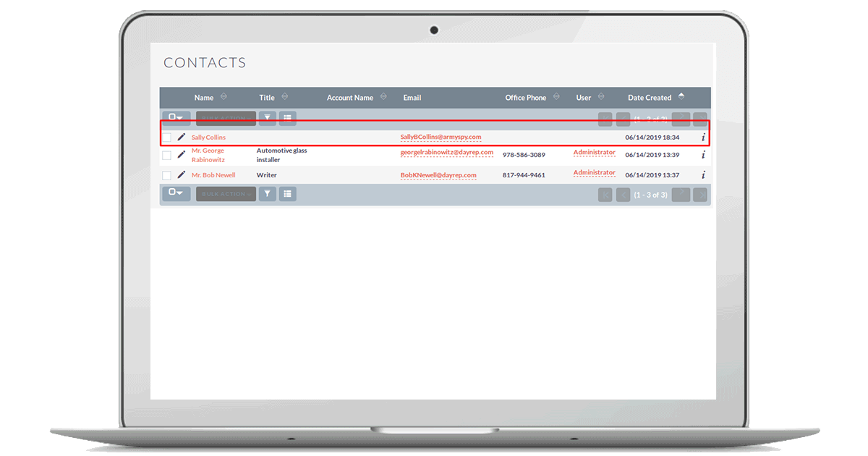868x456 pixels.
Task: Edit Mr. George Rabinowitz via pencil icon
Action: click(x=182, y=154)
